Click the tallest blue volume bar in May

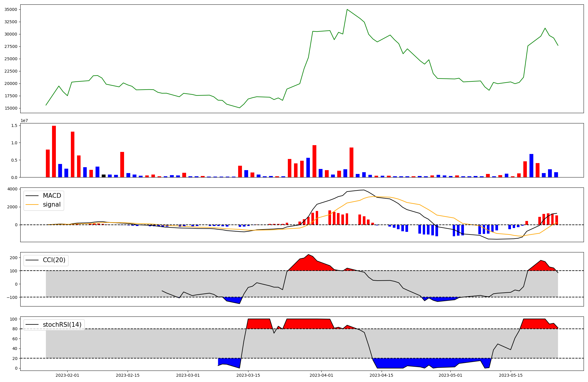[531, 165]
